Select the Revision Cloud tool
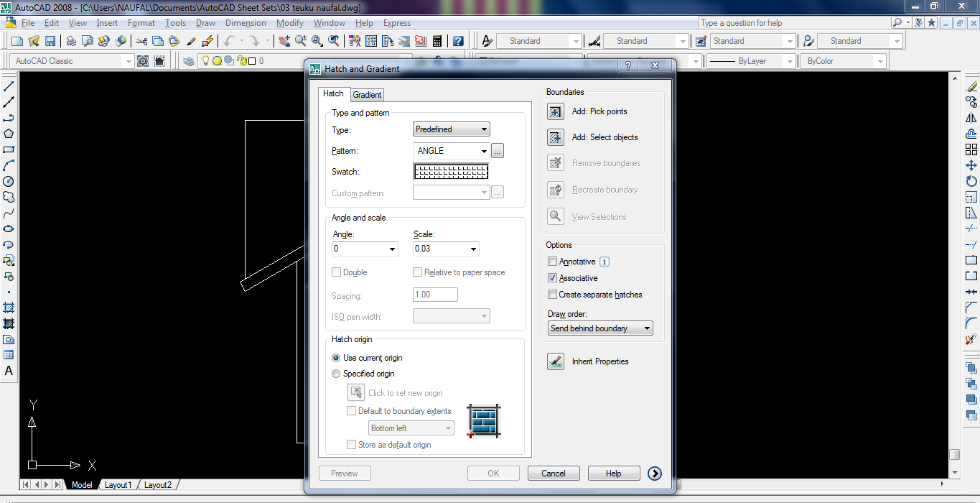Image resolution: width=980 pixels, height=503 pixels. pyautogui.click(x=9, y=197)
